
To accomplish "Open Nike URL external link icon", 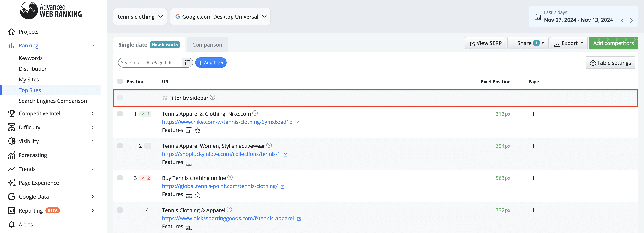I will 297,123.
